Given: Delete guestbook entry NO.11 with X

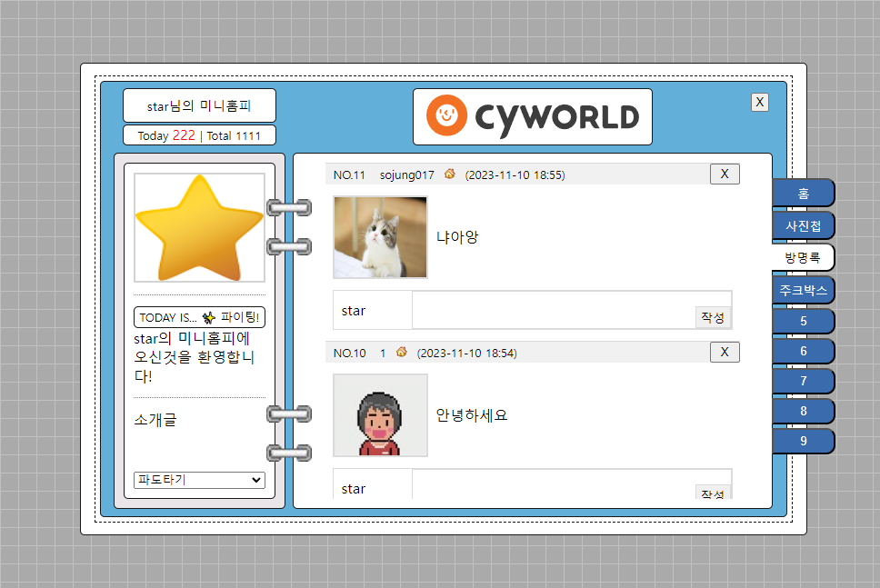Looking at the screenshot, I should [x=725, y=174].
